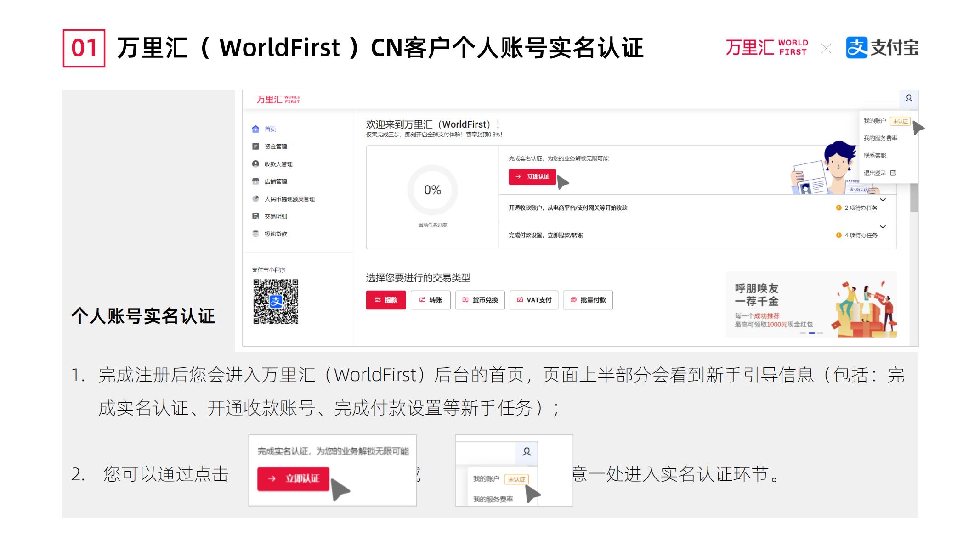Click the 批量付款 button

click(x=588, y=300)
